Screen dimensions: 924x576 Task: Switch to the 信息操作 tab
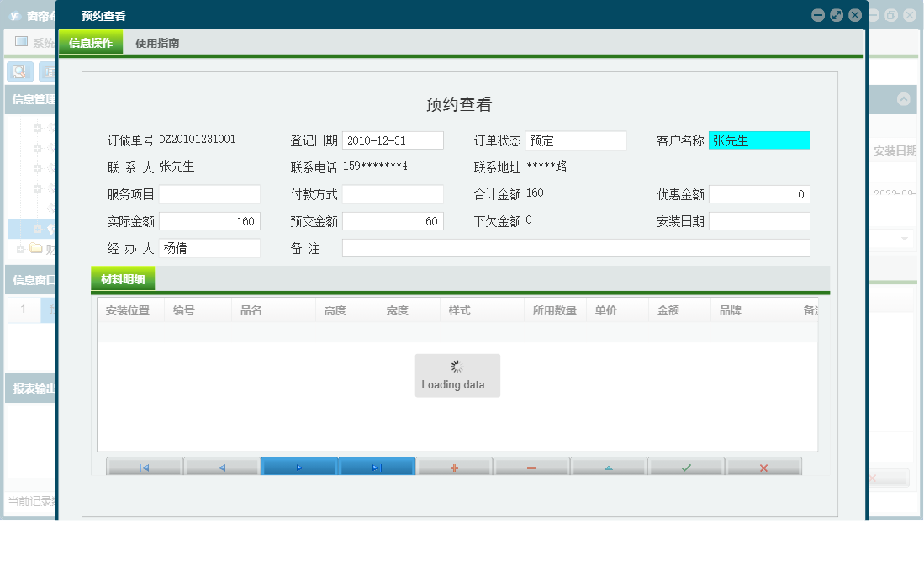click(91, 41)
